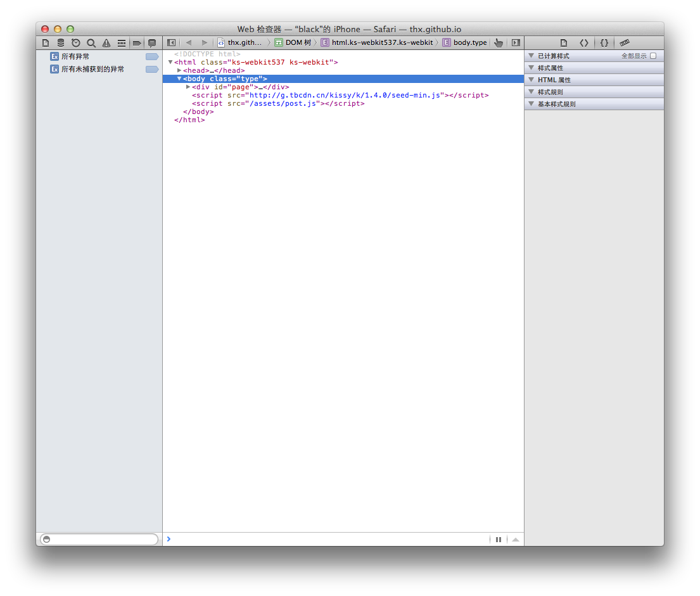Expand the head element node
This screenshot has width=700, height=596.
pos(179,70)
